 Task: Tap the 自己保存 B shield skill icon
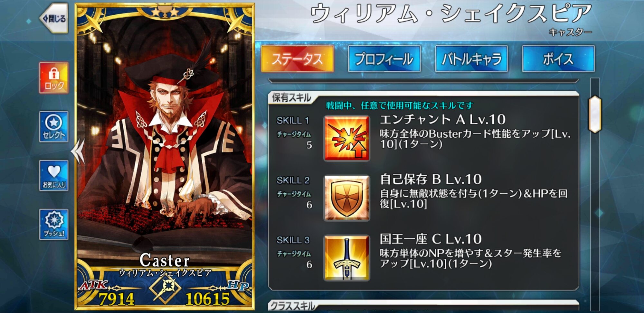click(x=346, y=198)
